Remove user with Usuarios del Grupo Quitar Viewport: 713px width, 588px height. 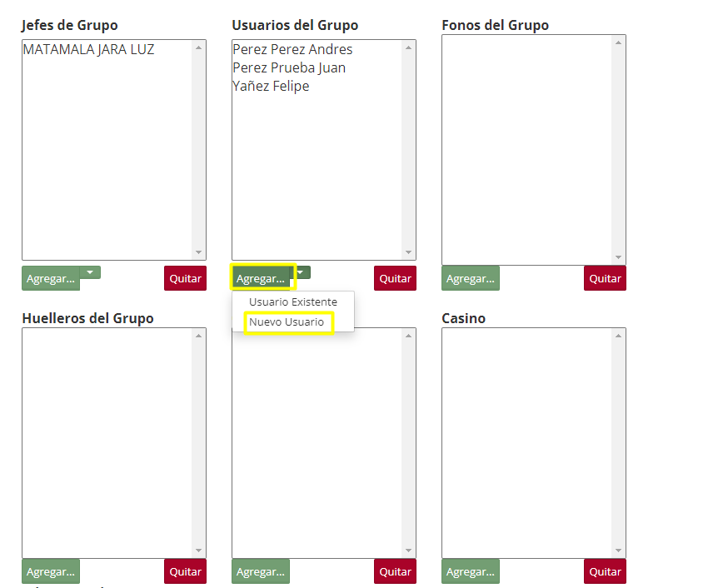pos(395,279)
